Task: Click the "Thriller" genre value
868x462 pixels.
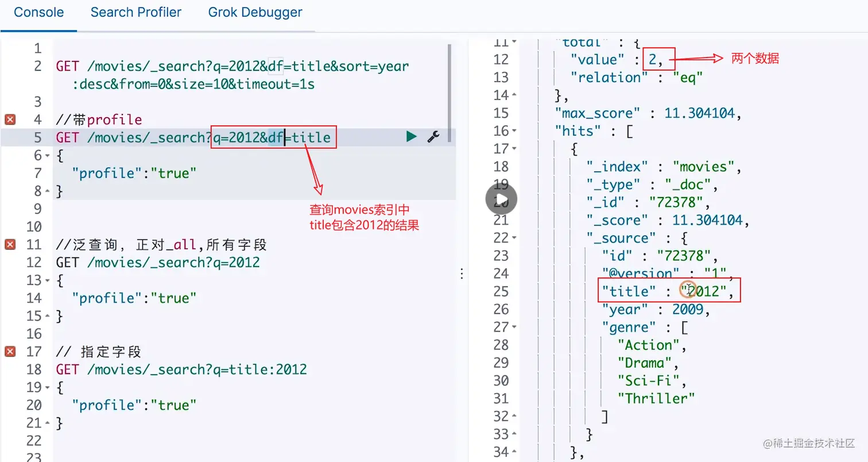Action: 656,398
